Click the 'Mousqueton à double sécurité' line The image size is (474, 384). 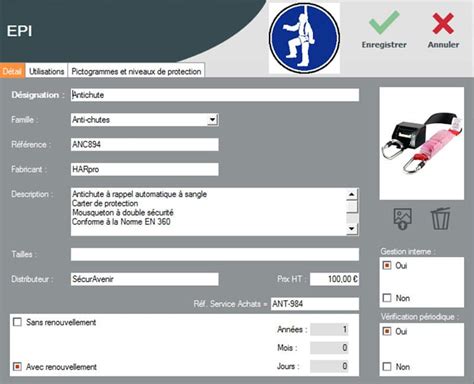[123, 212]
